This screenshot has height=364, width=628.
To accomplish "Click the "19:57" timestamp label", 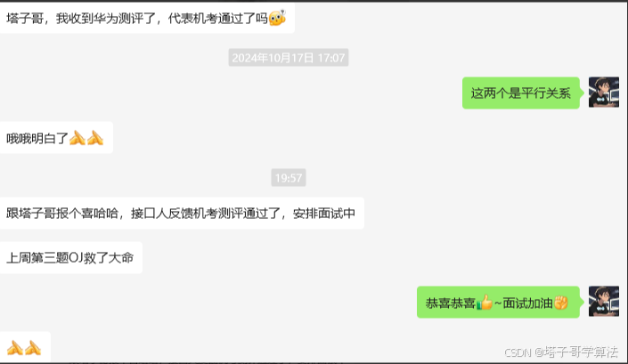I will (x=289, y=178).
